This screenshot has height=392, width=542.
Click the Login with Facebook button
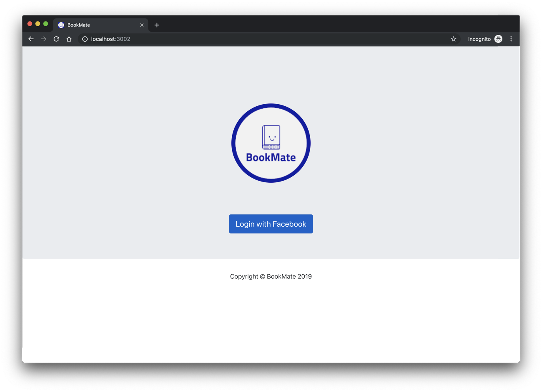271,224
